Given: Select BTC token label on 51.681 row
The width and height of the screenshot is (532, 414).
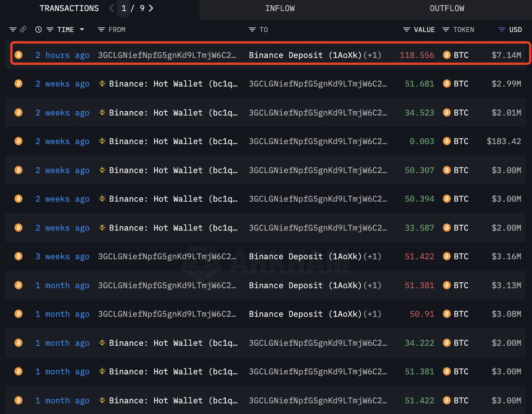Looking at the screenshot, I should [461, 84].
